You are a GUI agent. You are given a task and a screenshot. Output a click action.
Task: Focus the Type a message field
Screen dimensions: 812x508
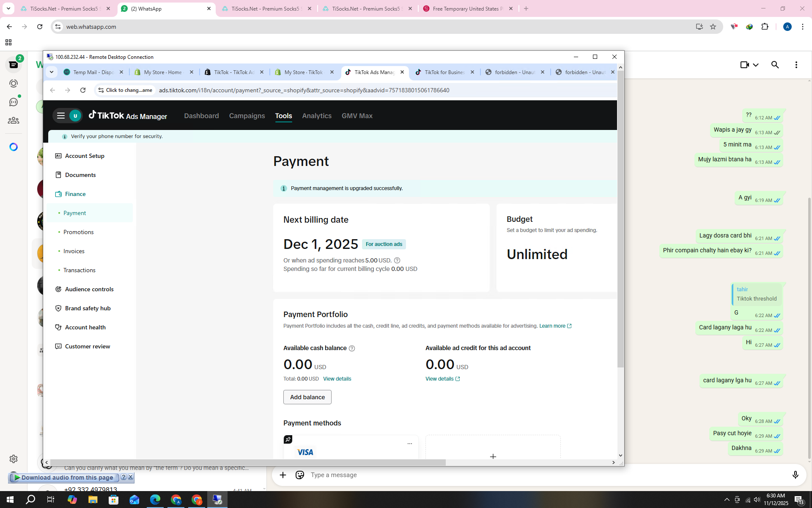547,475
